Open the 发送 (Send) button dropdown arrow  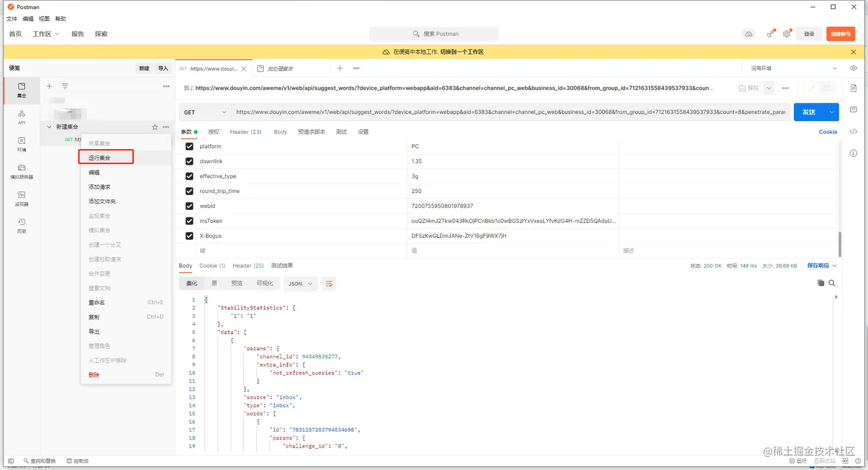click(x=832, y=112)
